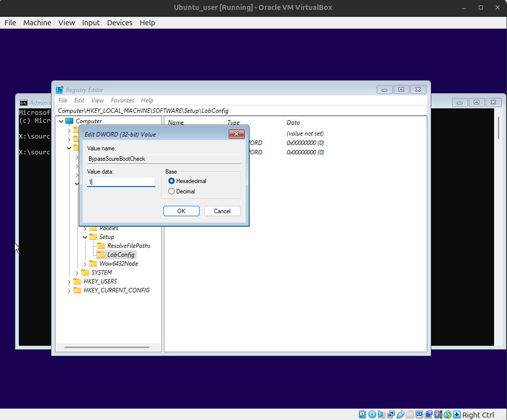507x420 pixels.
Task: Expand the HKEY_CURRENT_CONFIG hive chevron
Action: click(69, 291)
